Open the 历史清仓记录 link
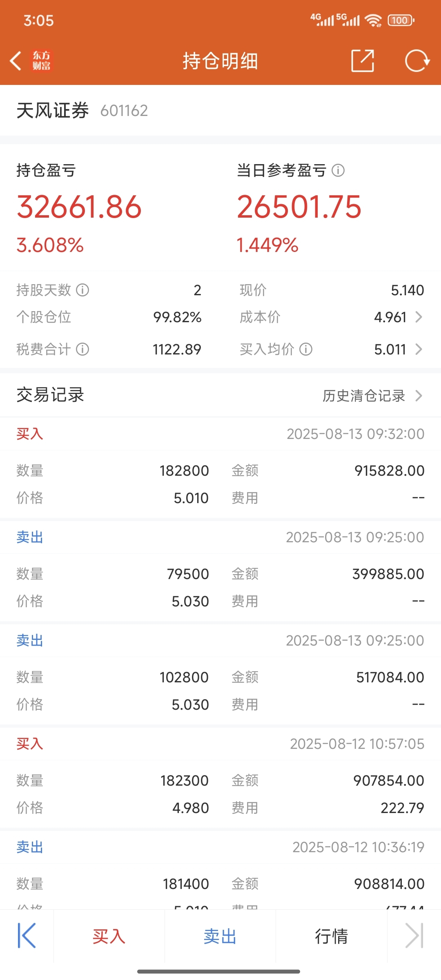This screenshot has width=441, height=980. (364, 395)
